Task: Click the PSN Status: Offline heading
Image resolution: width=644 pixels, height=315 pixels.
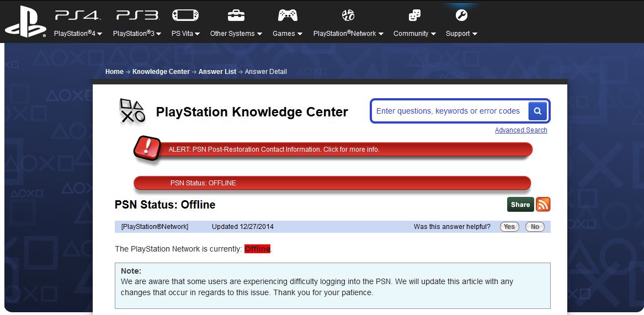Action: (165, 205)
